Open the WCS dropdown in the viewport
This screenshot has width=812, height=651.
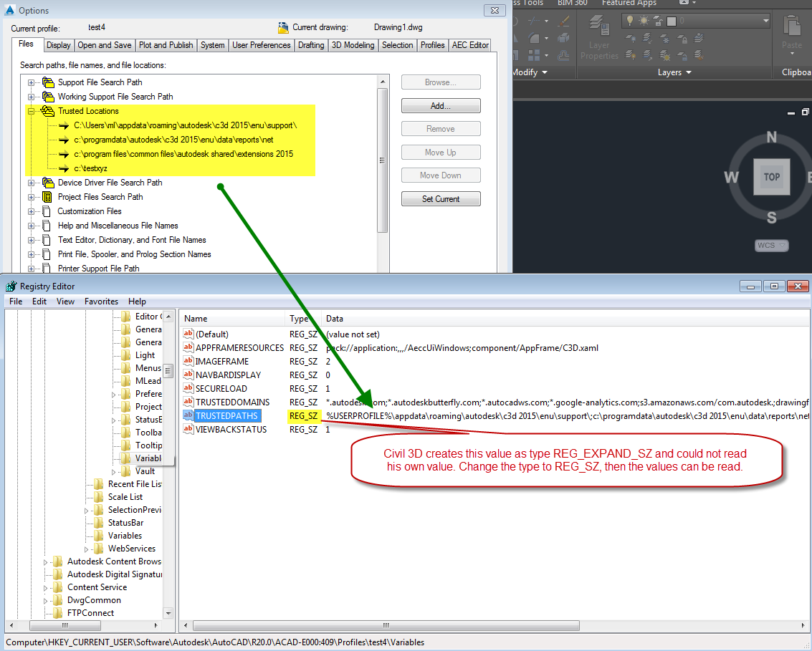click(780, 245)
